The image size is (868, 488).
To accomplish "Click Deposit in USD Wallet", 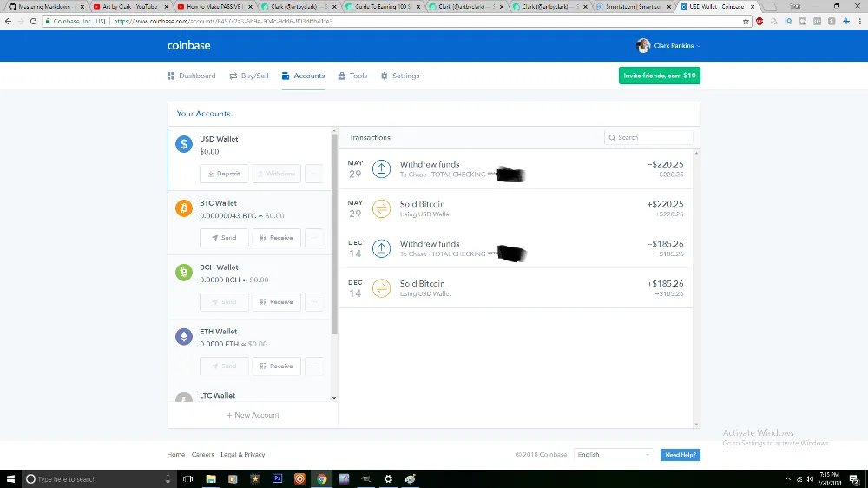I will click(x=224, y=174).
